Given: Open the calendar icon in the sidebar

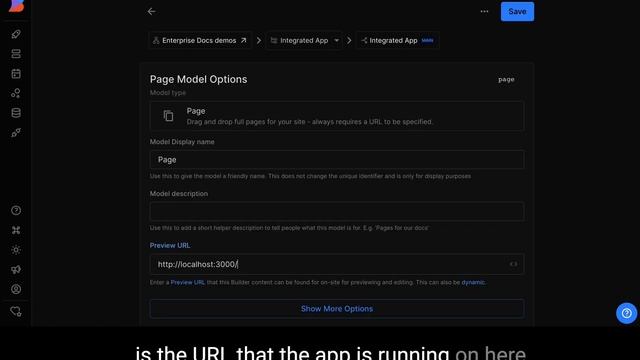Looking at the screenshot, I should 16,73.
